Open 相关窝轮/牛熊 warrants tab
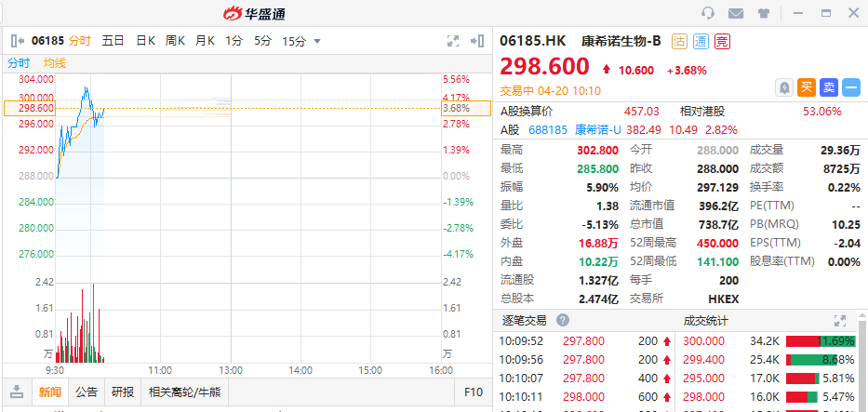This screenshot has height=412, width=868. tap(185, 392)
